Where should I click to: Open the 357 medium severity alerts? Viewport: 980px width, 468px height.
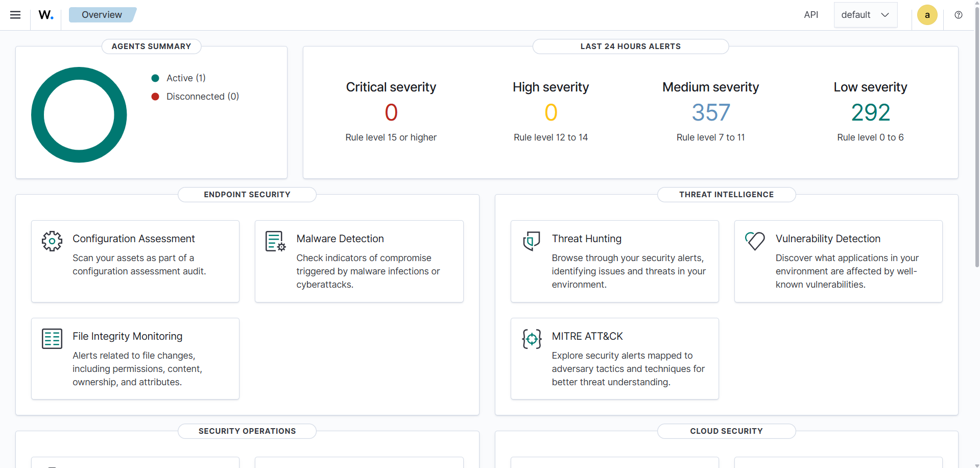point(711,112)
